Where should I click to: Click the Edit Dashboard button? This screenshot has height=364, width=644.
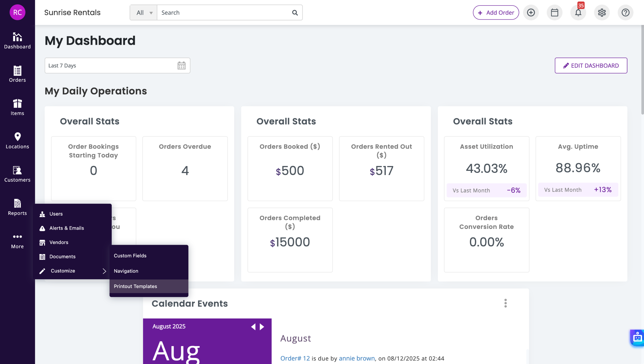pos(591,66)
